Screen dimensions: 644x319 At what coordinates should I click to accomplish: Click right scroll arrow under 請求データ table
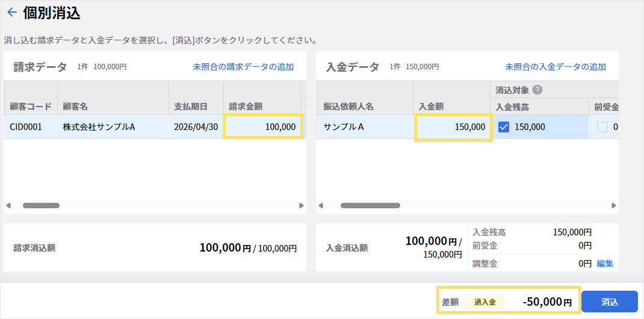point(302,205)
